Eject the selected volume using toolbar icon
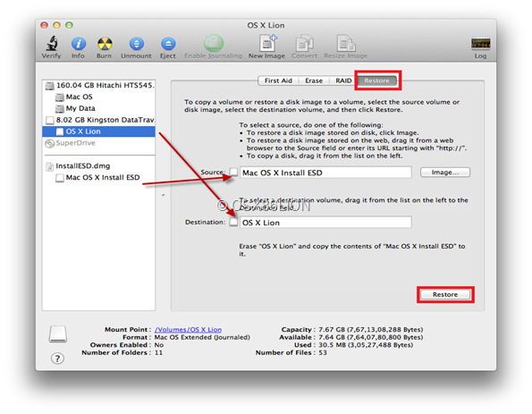The width and height of the screenshot is (532, 414). pyautogui.click(x=168, y=44)
